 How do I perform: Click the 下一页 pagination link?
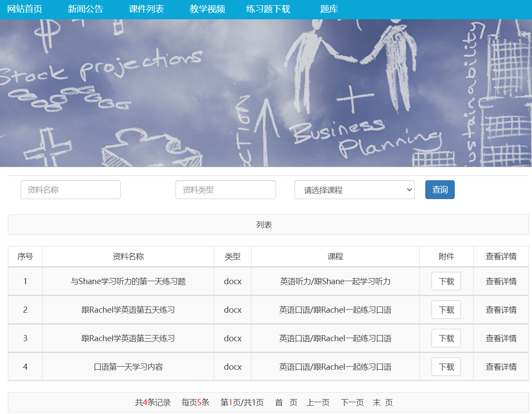pyautogui.click(x=352, y=403)
